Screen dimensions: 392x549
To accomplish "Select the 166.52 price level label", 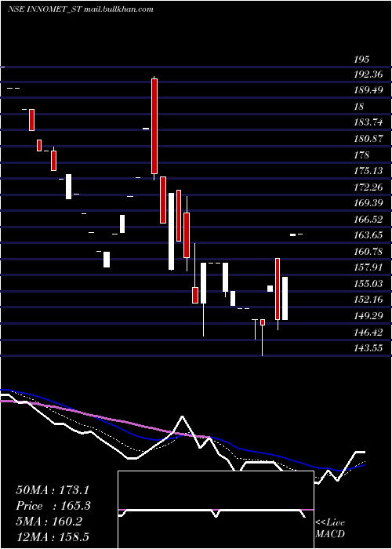I will pos(368,219).
